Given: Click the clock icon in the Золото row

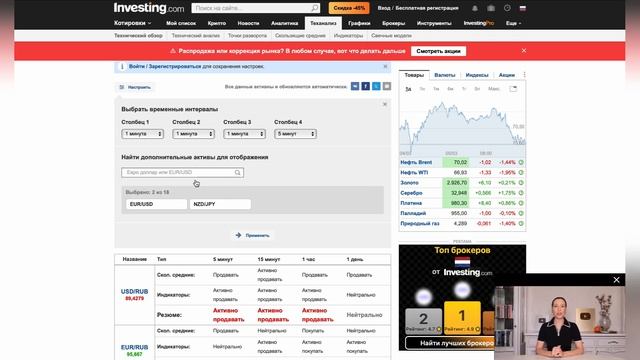Looking at the screenshot, I should [521, 183].
